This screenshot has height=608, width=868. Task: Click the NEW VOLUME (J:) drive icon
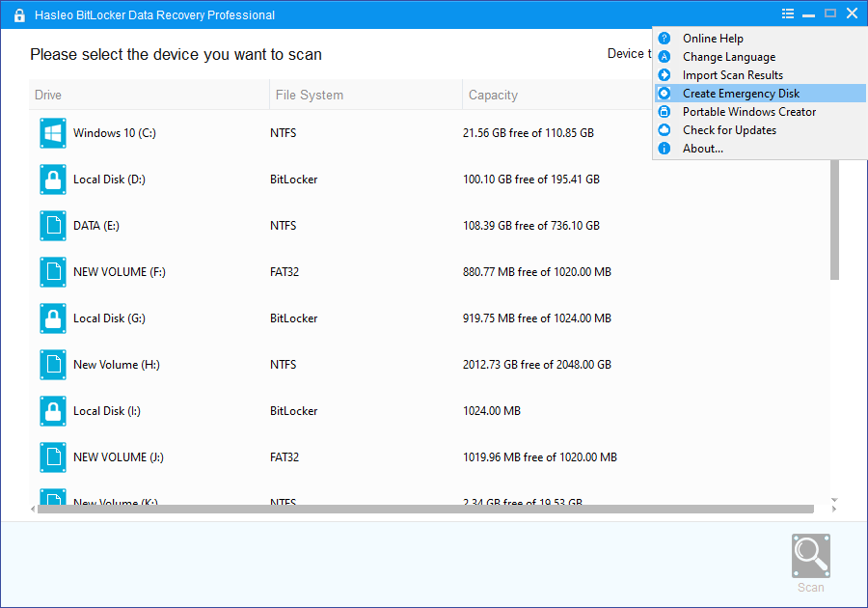coord(53,457)
